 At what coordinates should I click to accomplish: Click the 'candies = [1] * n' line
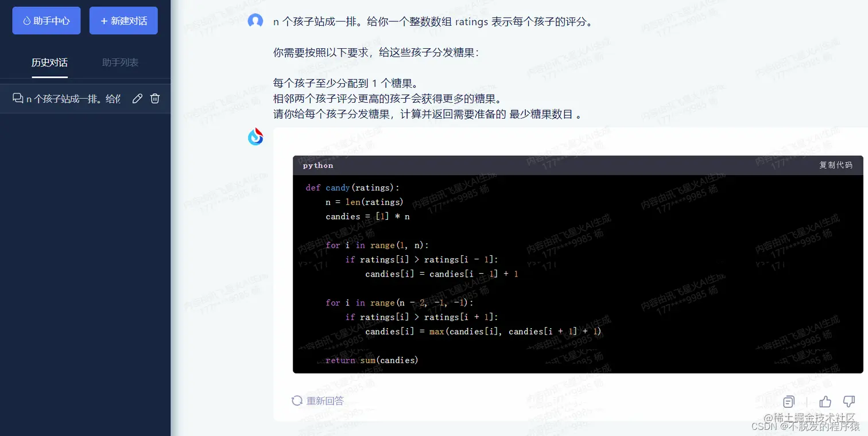[367, 216]
